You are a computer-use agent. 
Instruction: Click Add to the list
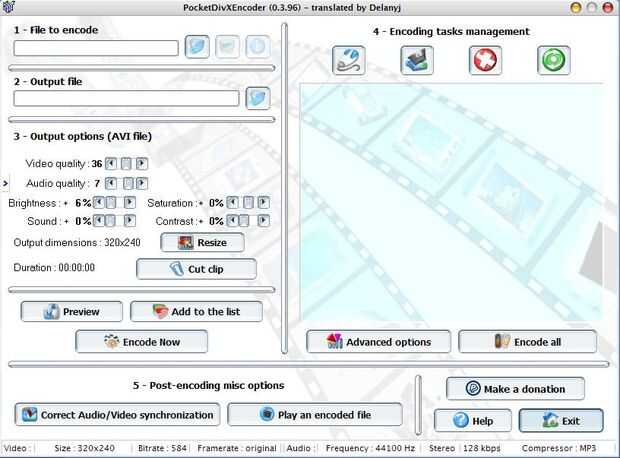(197, 312)
